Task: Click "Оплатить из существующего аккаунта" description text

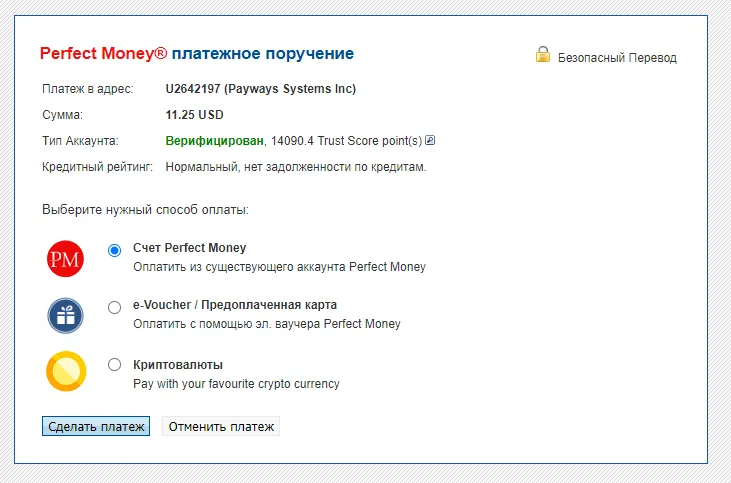Action: [x=279, y=267]
